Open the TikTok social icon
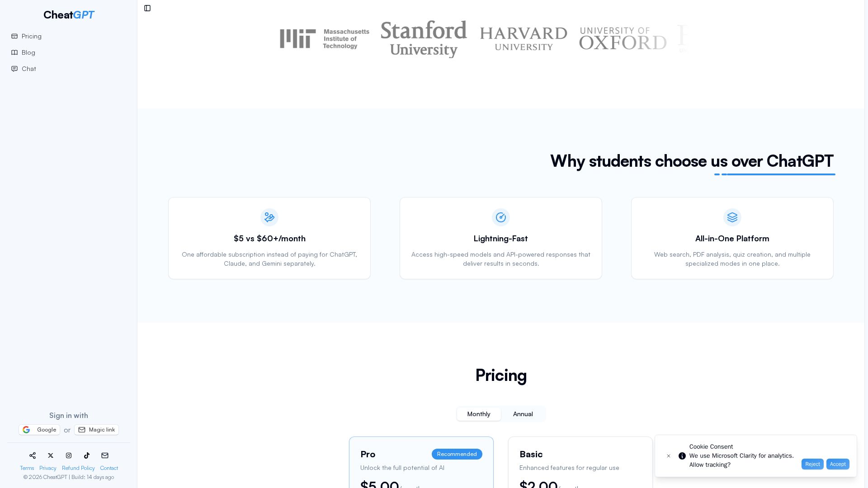Screen dimensions: 868x488 (x=87, y=455)
